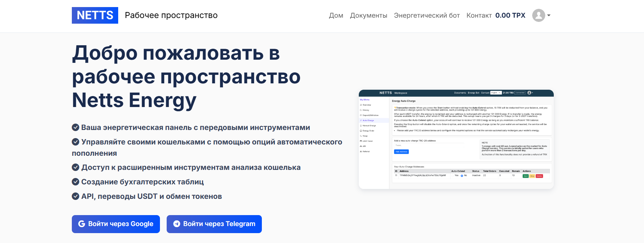The height and width of the screenshot is (243, 644).
Task: Click the Рабочее пространство header title
Action: pyautogui.click(x=171, y=16)
